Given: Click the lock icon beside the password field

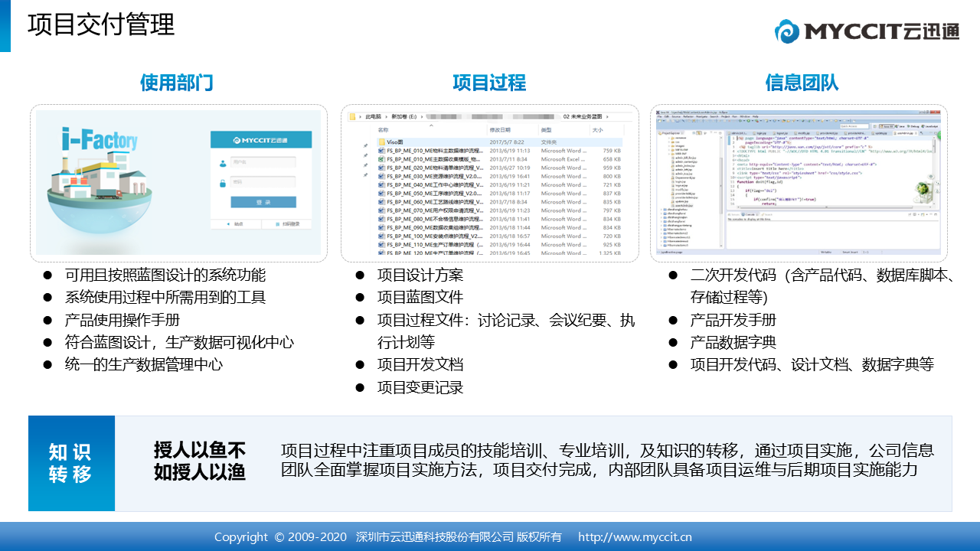Looking at the screenshot, I should click(221, 183).
